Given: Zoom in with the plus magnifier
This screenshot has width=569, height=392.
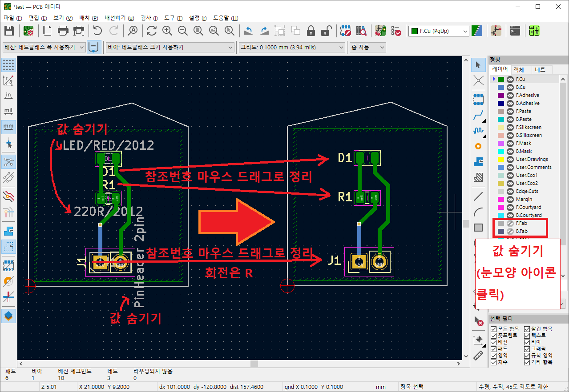Looking at the screenshot, I should (x=167, y=31).
